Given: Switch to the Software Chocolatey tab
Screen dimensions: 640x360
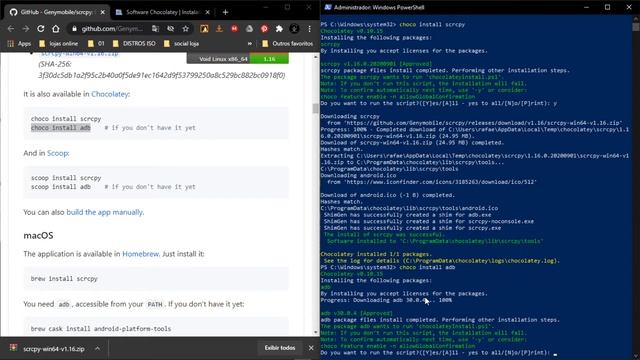Looking at the screenshot, I should (x=162, y=12).
